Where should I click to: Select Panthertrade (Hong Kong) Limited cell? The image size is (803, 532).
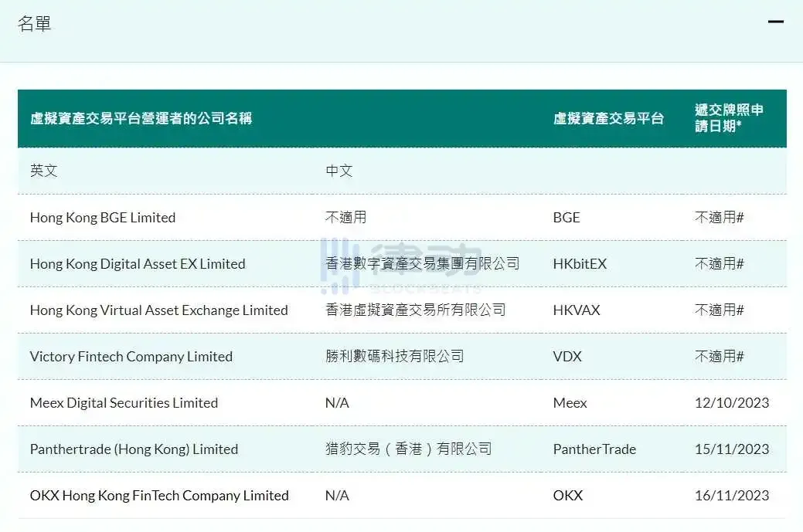coord(134,449)
